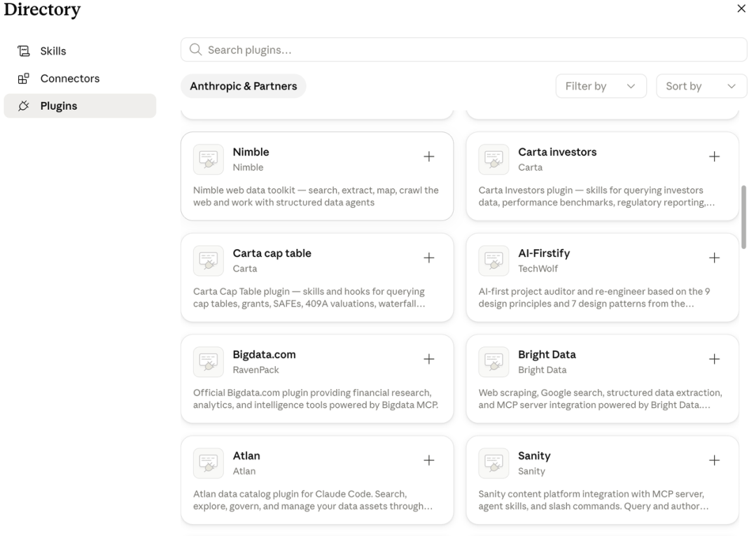
Task: Add the Sanity plugin
Action: click(x=714, y=460)
